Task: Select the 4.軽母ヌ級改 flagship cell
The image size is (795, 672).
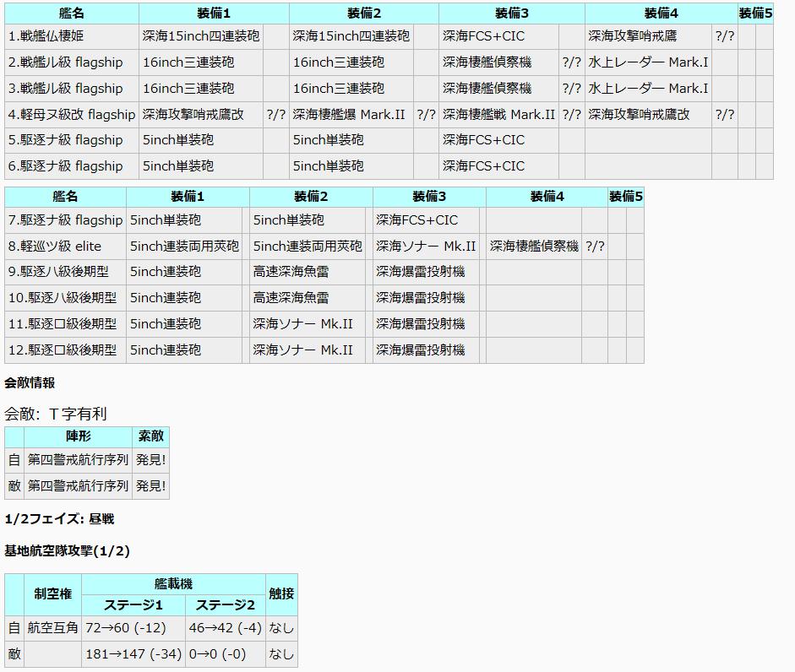Action: pos(71,114)
